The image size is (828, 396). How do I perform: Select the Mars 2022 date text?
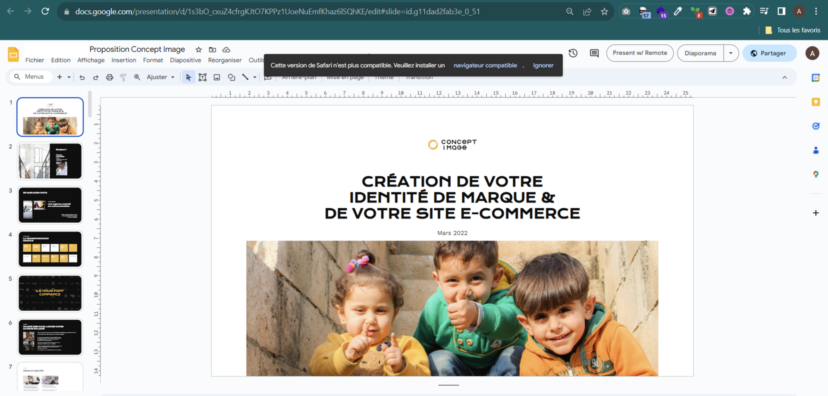point(452,233)
